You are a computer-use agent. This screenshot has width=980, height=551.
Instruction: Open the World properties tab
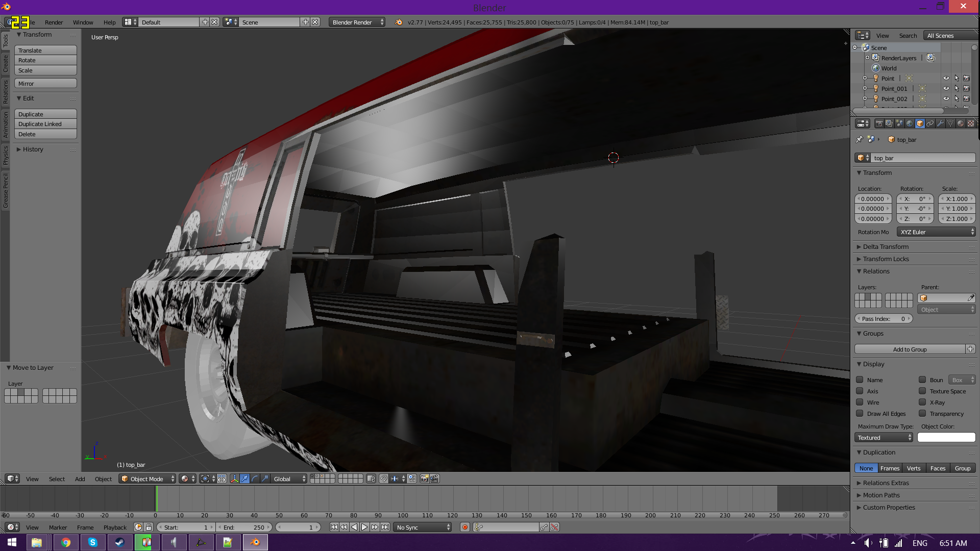coord(910,123)
